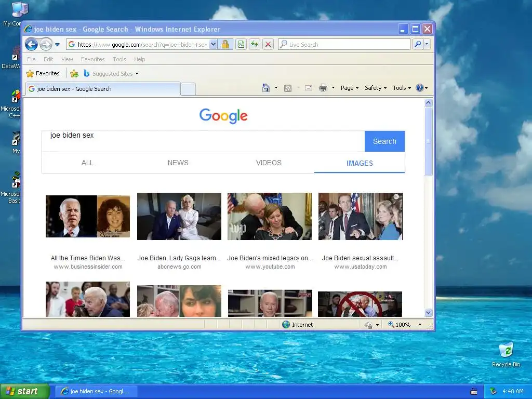Select the IMAGES results tab
The height and width of the screenshot is (399, 532).
(360, 163)
